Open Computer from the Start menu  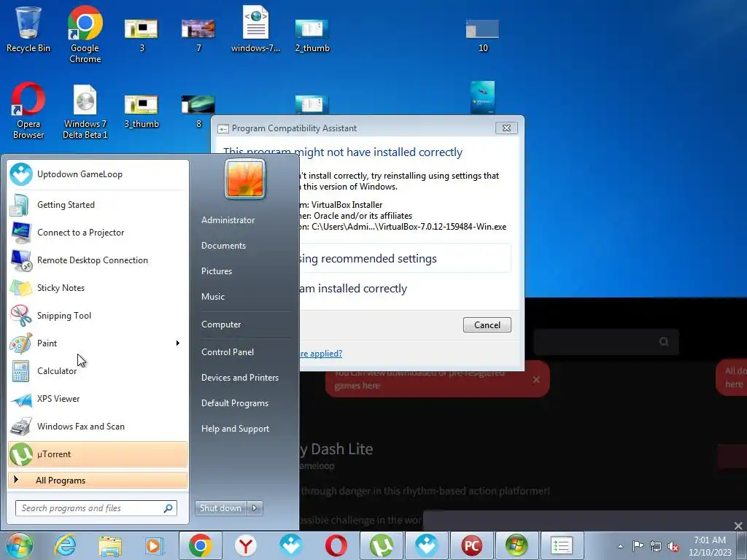(221, 324)
